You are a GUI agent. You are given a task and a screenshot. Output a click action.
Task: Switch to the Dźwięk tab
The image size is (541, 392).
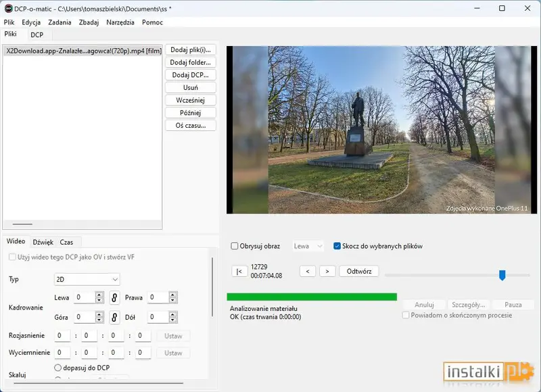[x=43, y=242]
